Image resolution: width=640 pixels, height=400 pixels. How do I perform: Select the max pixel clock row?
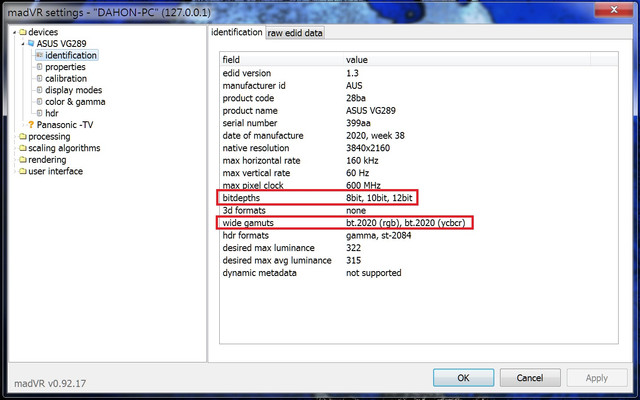(x=419, y=185)
